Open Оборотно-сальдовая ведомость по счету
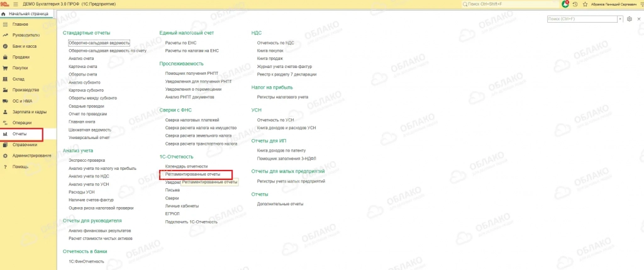This screenshot has height=270, width=644. click(x=108, y=50)
